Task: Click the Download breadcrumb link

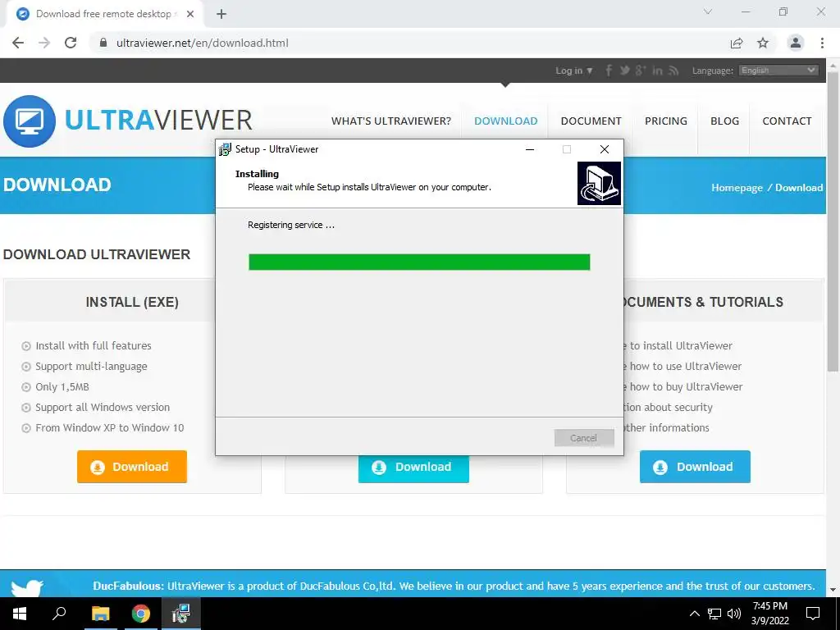Action: pyautogui.click(x=799, y=188)
